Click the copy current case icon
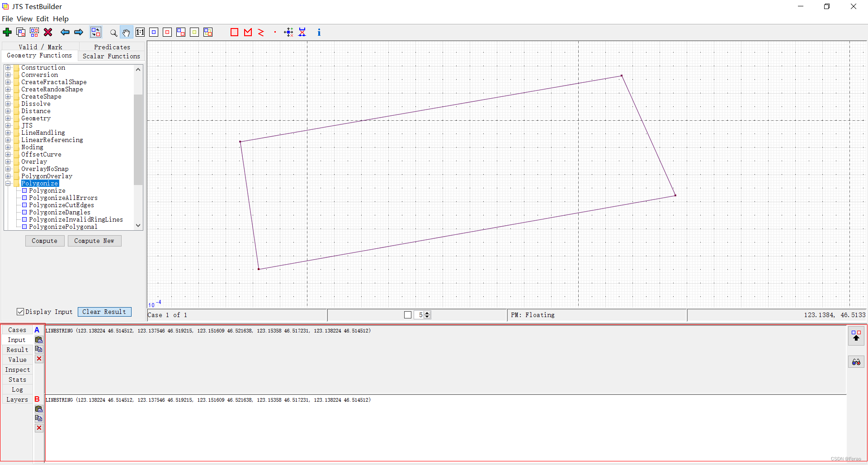 pyautogui.click(x=21, y=32)
